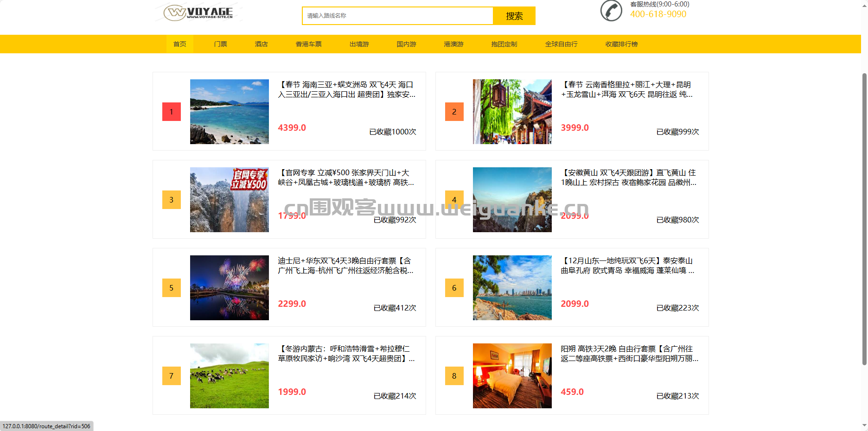The height and width of the screenshot is (431, 868).
Task: Click the rank 7 badge
Action: (172, 376)
